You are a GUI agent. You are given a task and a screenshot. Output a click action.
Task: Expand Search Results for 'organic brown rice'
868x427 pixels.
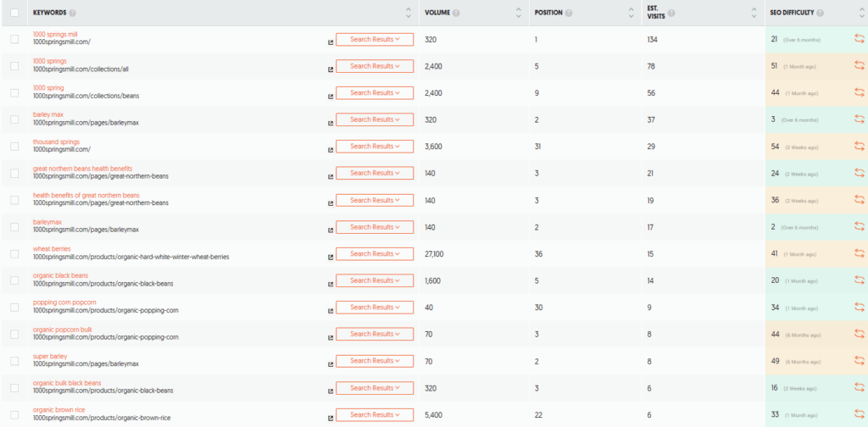(x=375, y=414)
